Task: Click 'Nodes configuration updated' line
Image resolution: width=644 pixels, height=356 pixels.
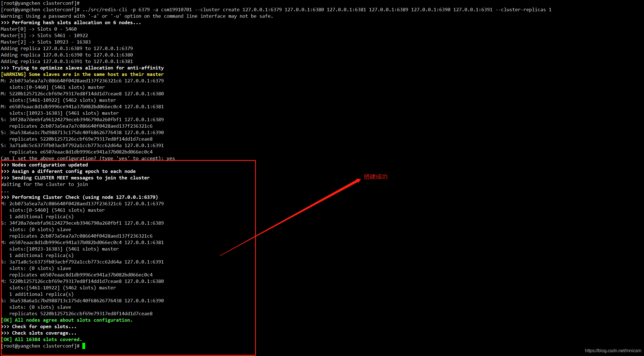Action: coord(45,165)
